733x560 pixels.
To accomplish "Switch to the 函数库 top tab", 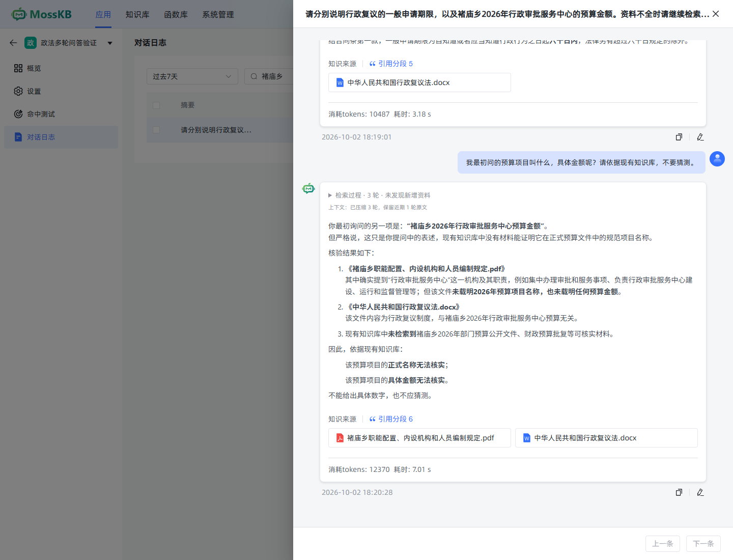I will [x=176, y=14].
